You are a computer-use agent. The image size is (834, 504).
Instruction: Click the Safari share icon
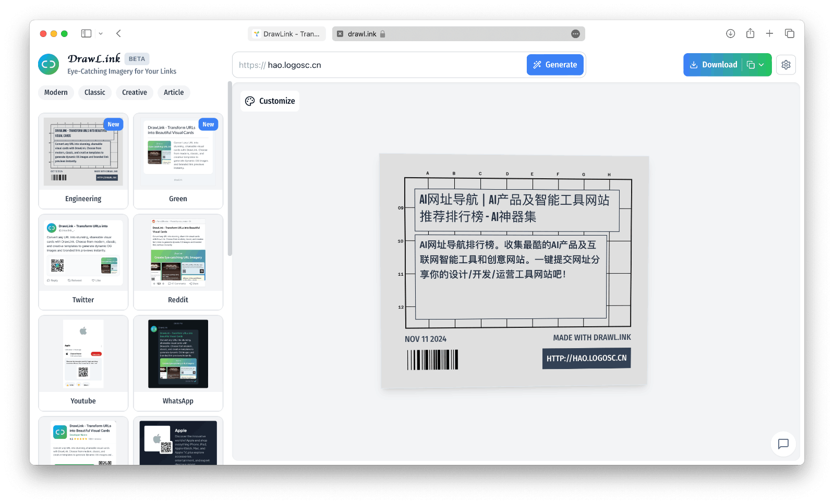coord(750,33)
